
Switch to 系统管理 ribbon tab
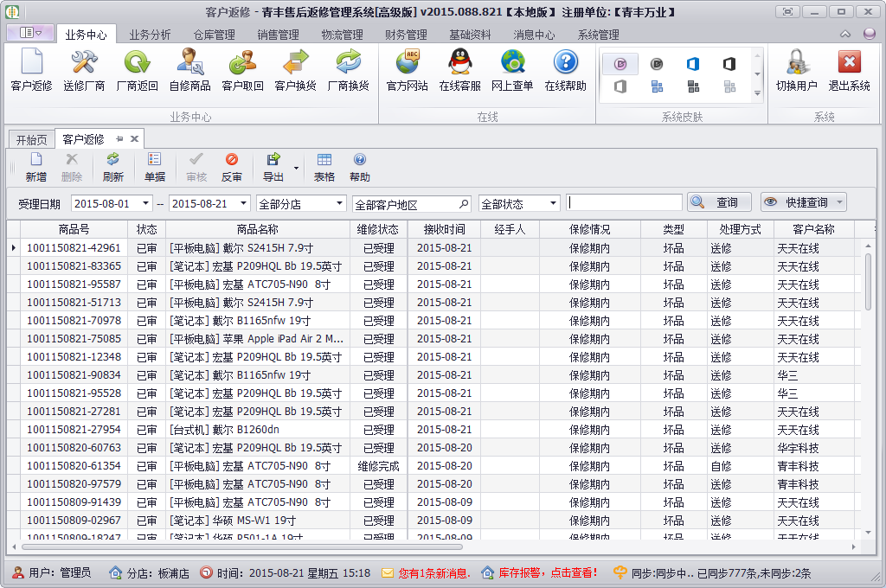point(598,35)
